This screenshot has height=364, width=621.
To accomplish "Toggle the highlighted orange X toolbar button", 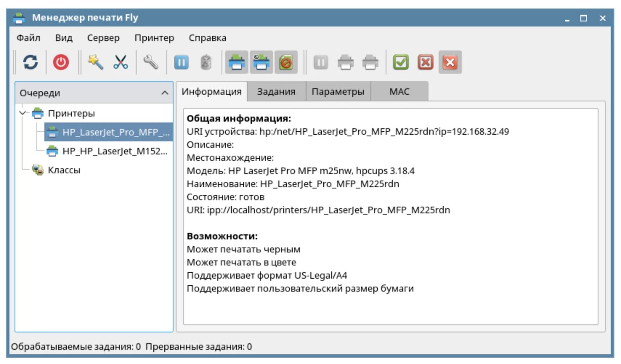I will tap(450, 62).
